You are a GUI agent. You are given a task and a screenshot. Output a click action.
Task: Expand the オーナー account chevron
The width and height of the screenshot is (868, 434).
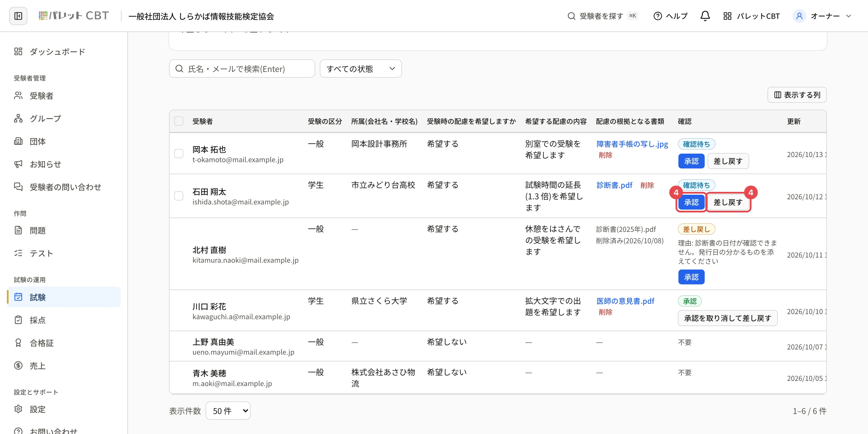pyautogui.click(x=849, y=16)
